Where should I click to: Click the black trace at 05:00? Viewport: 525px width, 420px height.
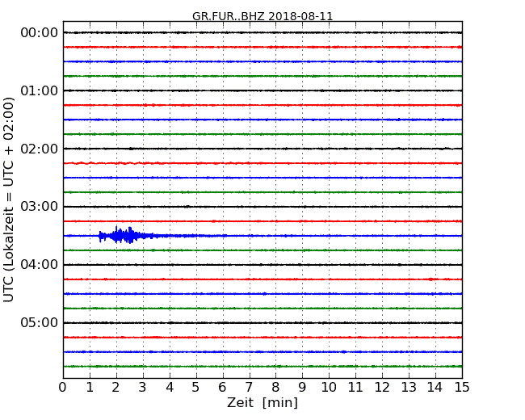pyautogui.click(x=262, y=323)
